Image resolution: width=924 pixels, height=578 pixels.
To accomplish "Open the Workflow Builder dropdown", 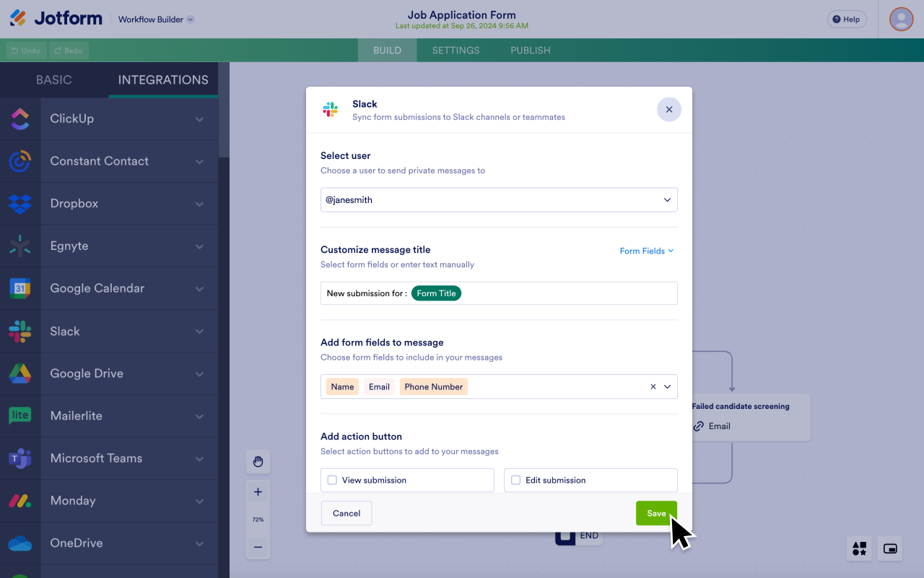I will click(156, 20).
